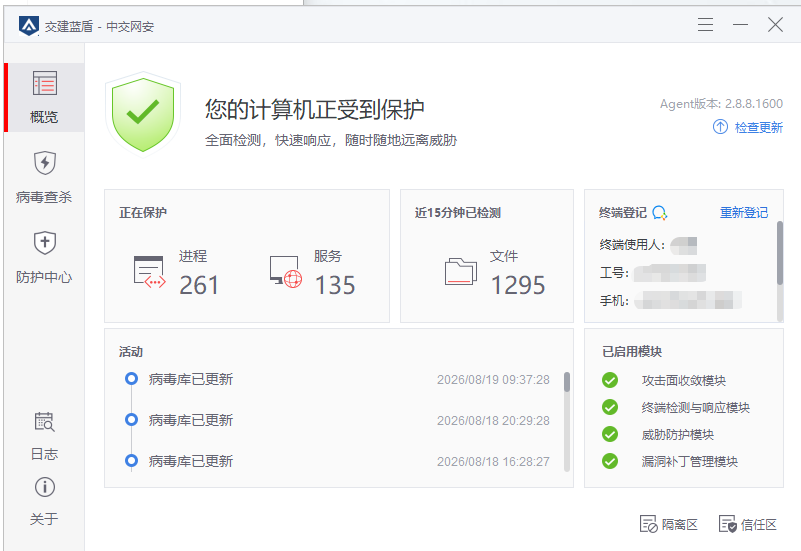This screenshot has height=551, width=801.
Task: Select activity entry dated 2026/08/19 09:37:28
Action: [338, 379]
